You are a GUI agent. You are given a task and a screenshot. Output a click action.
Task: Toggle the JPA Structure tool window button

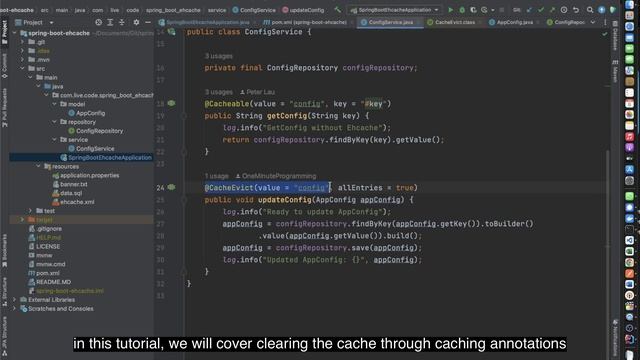[4, 337]
